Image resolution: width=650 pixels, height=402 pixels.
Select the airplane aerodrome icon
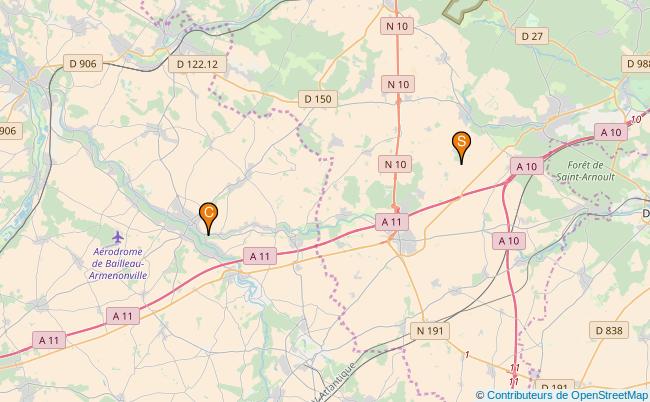click(x=118, y=237)
